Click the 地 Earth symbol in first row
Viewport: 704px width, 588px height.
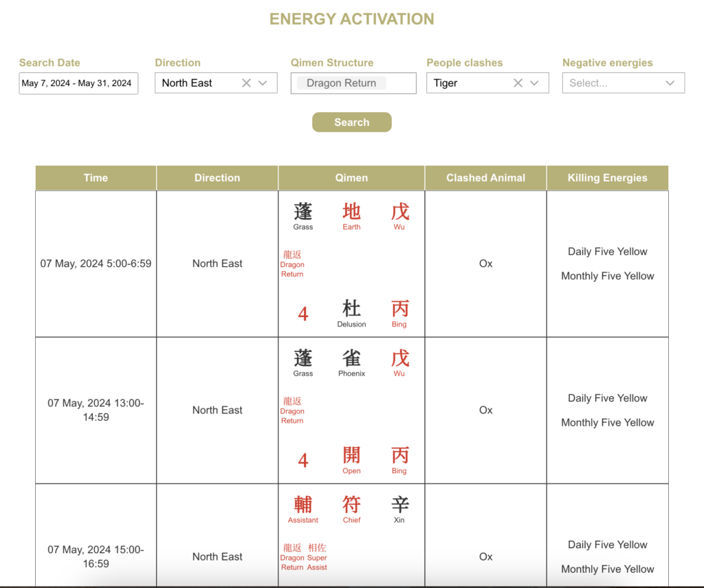(x=351, y=213)
